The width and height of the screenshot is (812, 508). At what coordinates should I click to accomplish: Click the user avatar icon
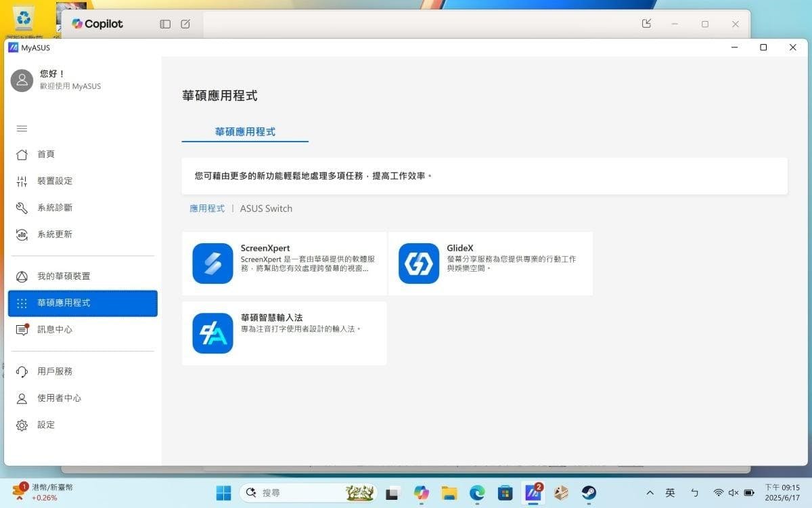point(22,80)
